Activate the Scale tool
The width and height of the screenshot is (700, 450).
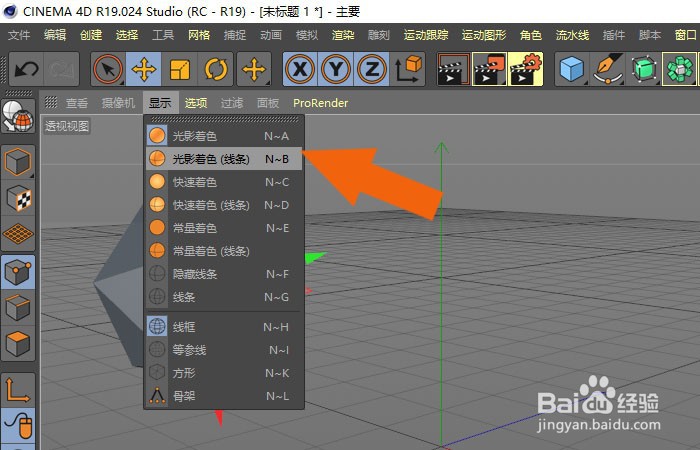click(180, 69)
